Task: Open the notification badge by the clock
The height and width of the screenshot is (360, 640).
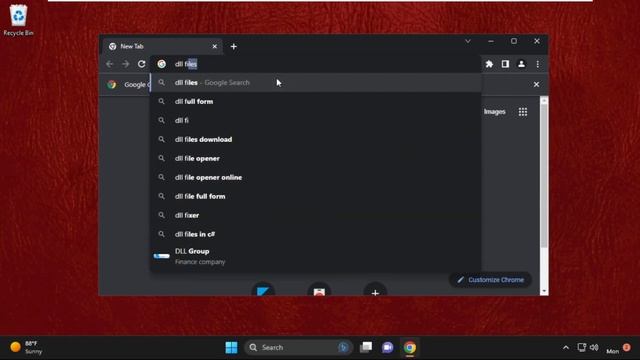Action: tap(626, 347)
